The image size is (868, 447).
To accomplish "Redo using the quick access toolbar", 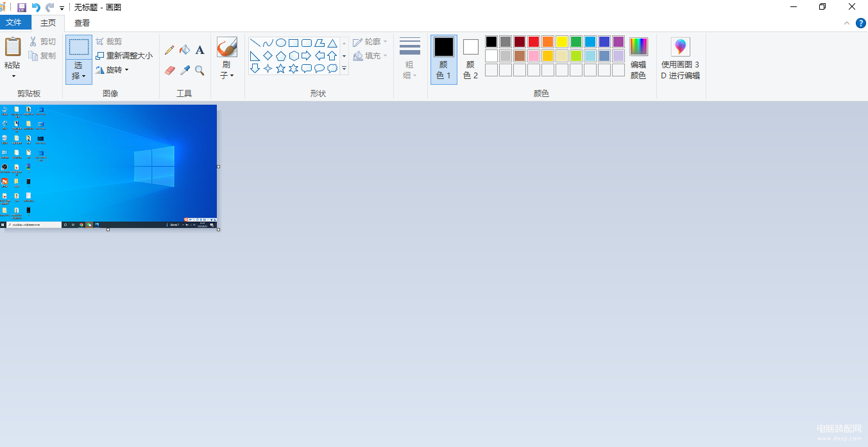I will point(49,8).
